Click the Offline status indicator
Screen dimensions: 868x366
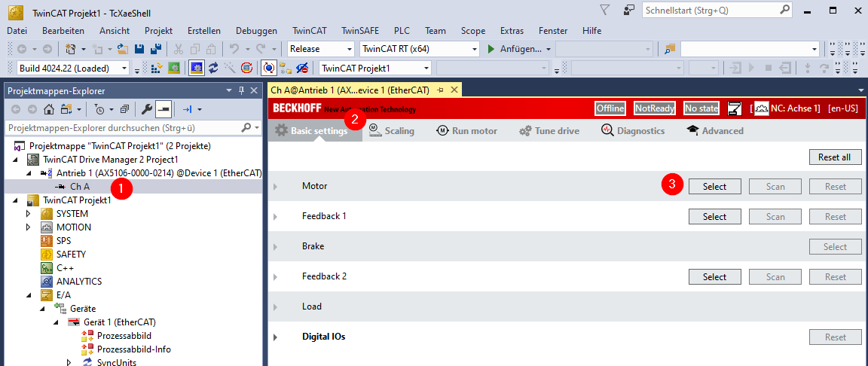point(610,108)
